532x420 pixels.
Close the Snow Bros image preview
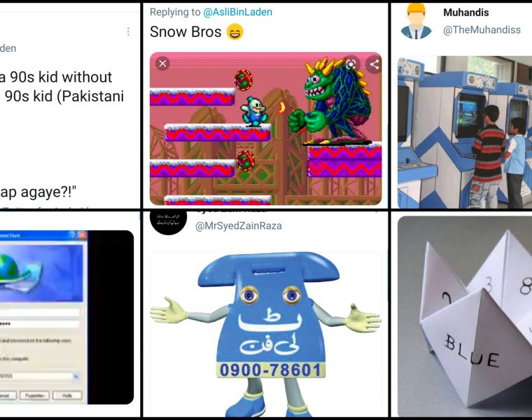point(162,64)
